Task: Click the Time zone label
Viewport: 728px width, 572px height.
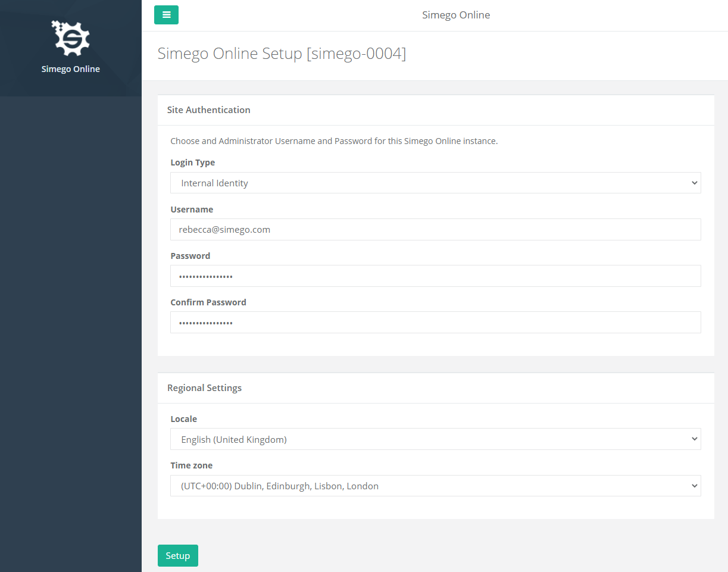Action: point(191,465)
